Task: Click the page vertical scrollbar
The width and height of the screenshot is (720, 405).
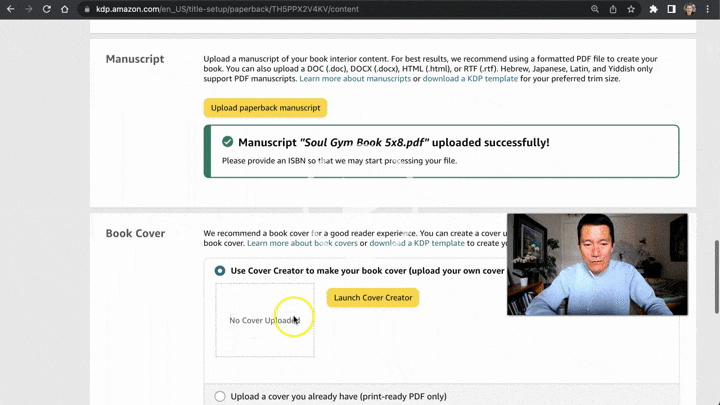Action: coord(716,277)
